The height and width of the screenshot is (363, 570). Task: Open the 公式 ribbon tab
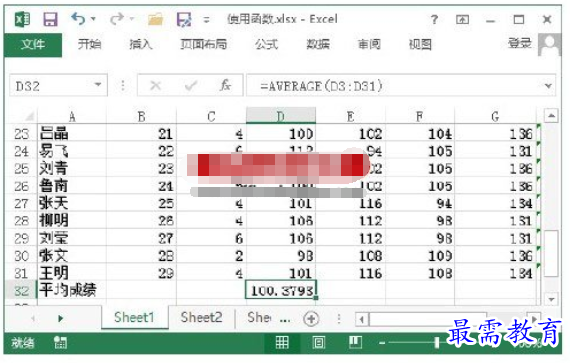(266, 44)
